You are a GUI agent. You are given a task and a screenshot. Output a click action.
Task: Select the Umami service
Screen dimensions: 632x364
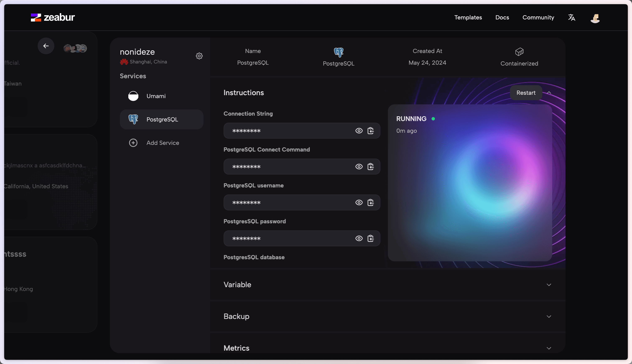161,96
